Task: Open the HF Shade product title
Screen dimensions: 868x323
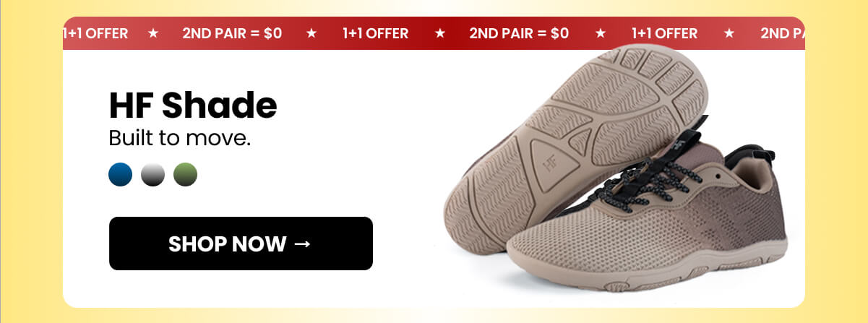Action: click(193, 105)
